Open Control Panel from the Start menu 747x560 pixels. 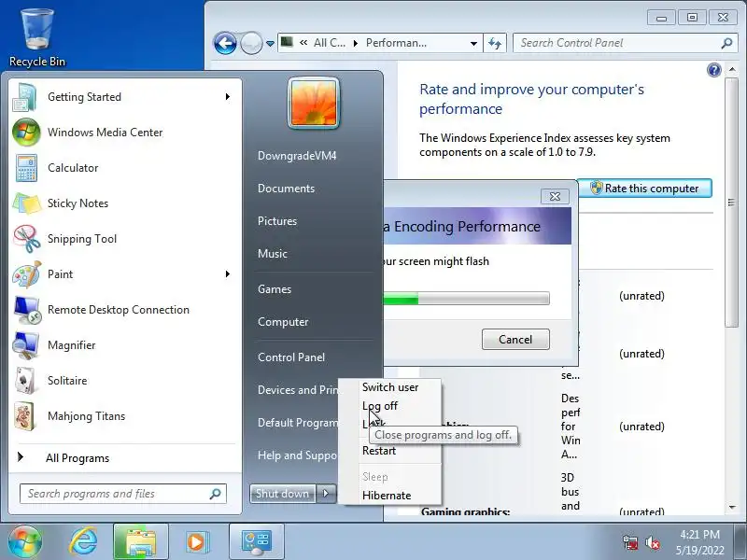coord(291,357)
